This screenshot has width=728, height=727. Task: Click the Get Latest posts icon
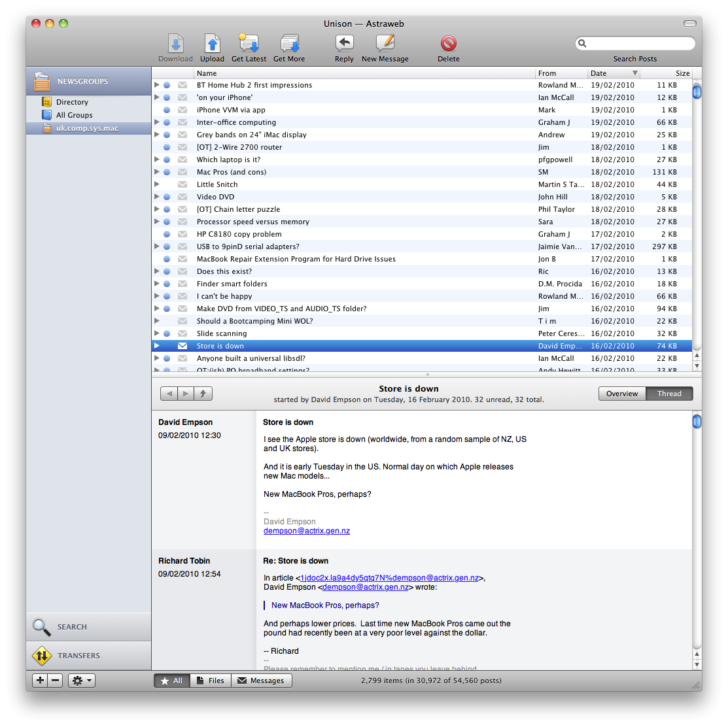[249, 44]
